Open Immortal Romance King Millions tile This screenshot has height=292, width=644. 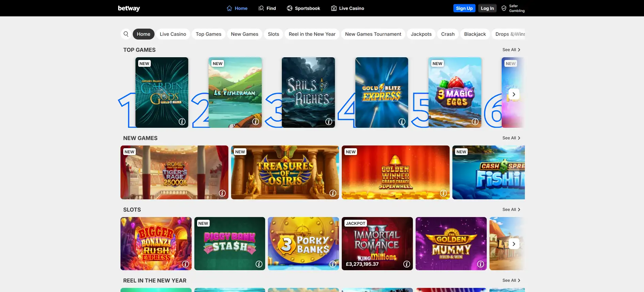pyautogui.click(x=377, y=244)
